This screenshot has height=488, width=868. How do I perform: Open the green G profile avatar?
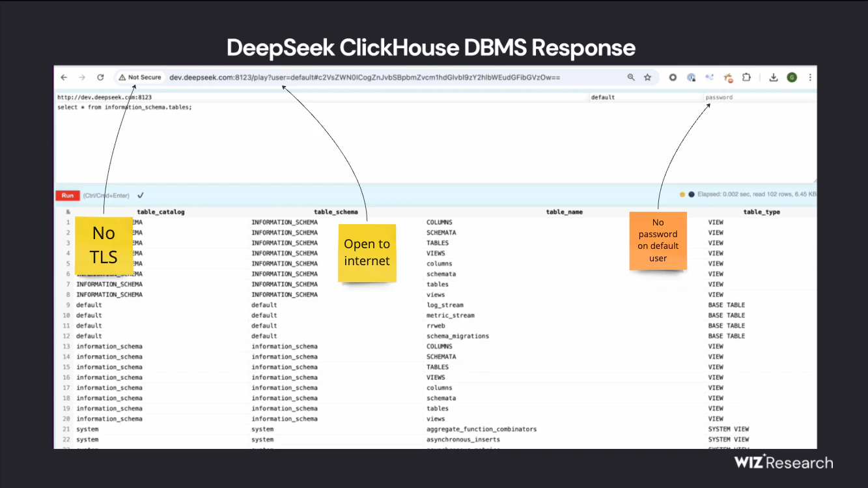[792, 78]
